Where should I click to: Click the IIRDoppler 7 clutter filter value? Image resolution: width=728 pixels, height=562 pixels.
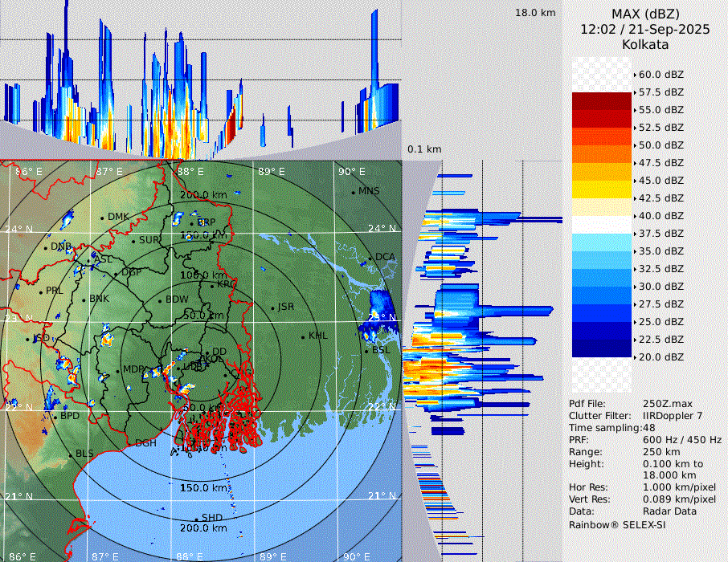click(673, 416)
